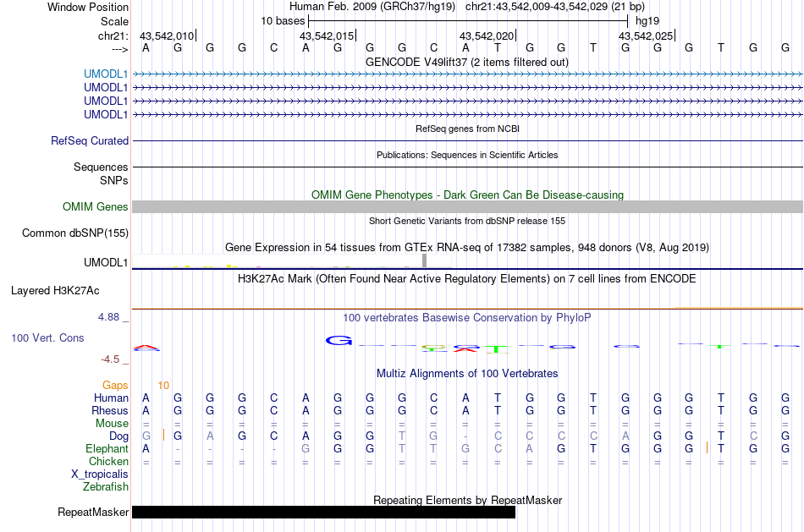Image resolution: width=804 pixels, height=532 pixels.
Task: Click the Common dbSNP(155) track label
Action: click(x=75, y=233)
